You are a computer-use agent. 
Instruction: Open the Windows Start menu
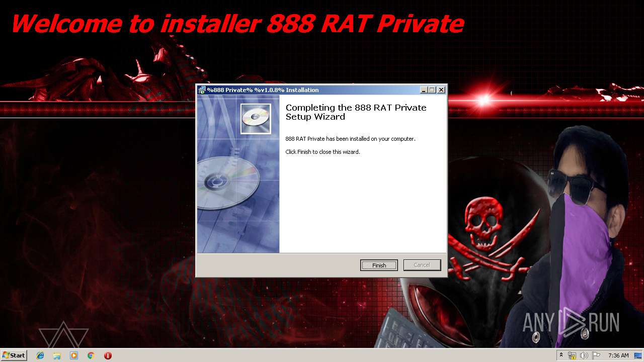point(14,355)
